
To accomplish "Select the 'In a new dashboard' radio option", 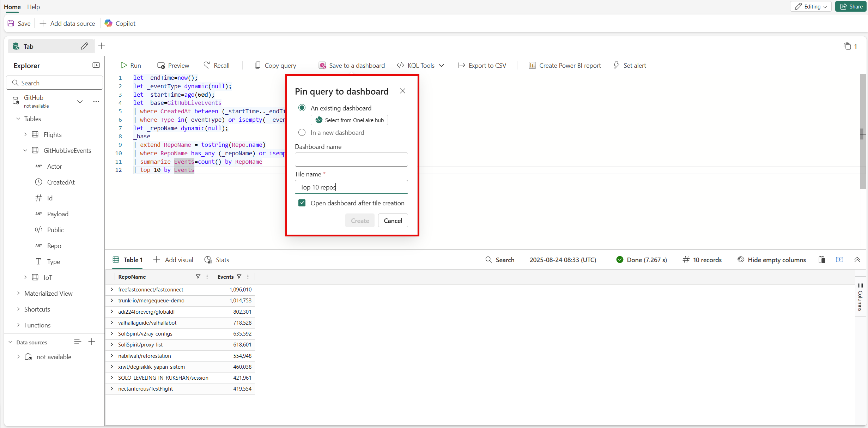I will (302, 132).
